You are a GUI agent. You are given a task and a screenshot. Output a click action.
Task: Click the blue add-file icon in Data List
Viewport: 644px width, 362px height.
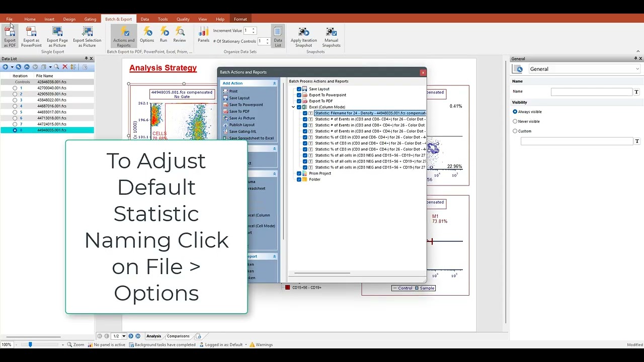coord(5,67)
